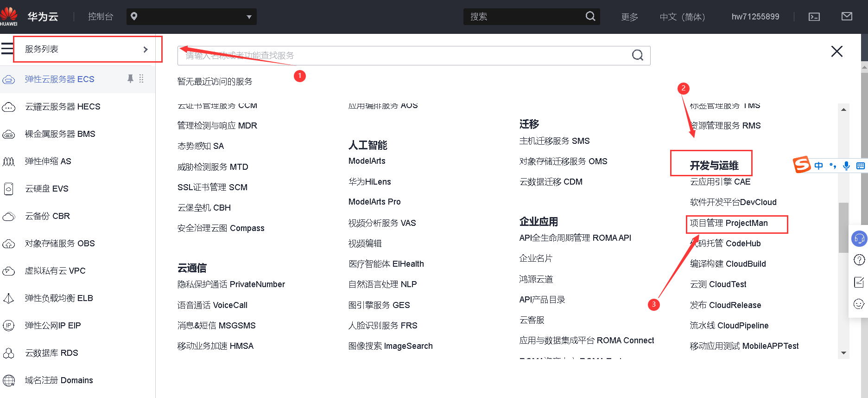The image size is (868, 398).
Task: Click the Auto Scaling AS icon
Action: click(x=9, y=161)
